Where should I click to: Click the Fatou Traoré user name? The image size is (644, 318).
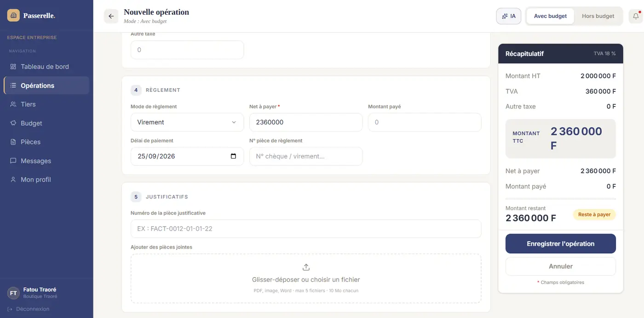coord(40,290)
